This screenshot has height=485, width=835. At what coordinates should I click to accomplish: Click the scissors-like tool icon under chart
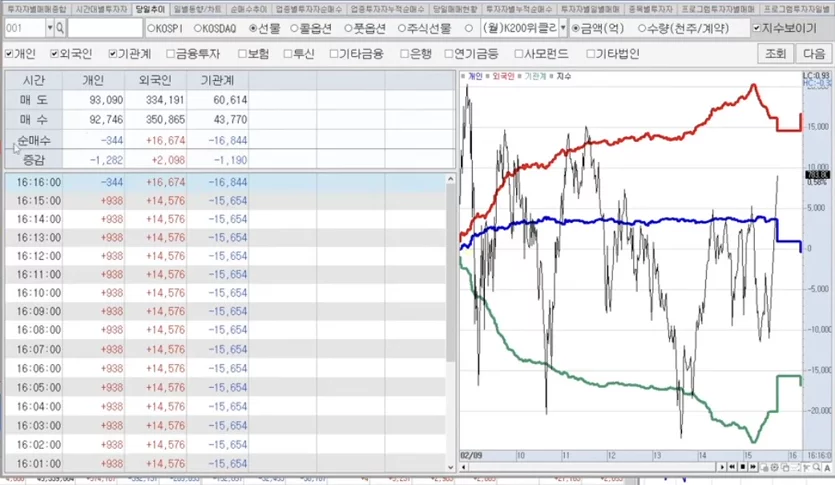(806, 467)
